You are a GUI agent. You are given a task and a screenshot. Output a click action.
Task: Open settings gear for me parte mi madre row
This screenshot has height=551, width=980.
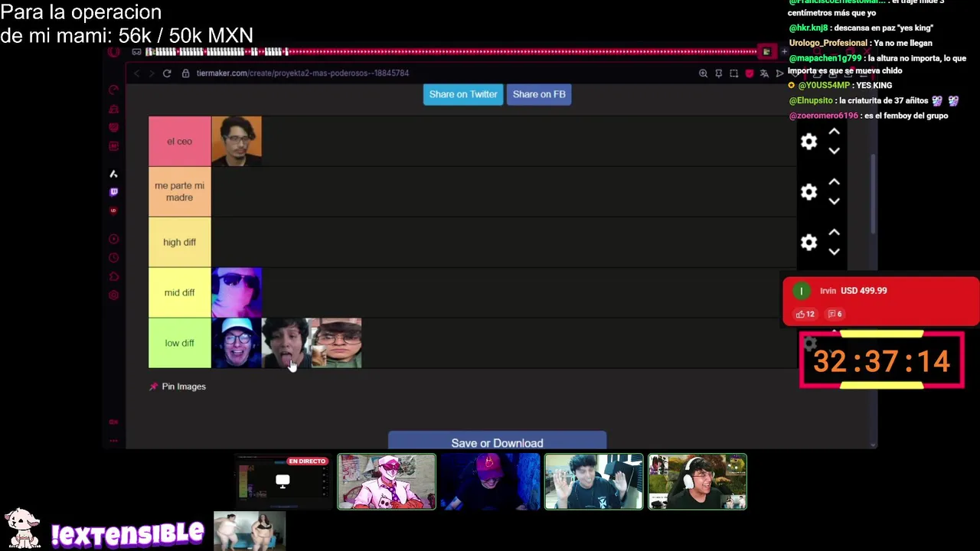(x=808, y=192)
